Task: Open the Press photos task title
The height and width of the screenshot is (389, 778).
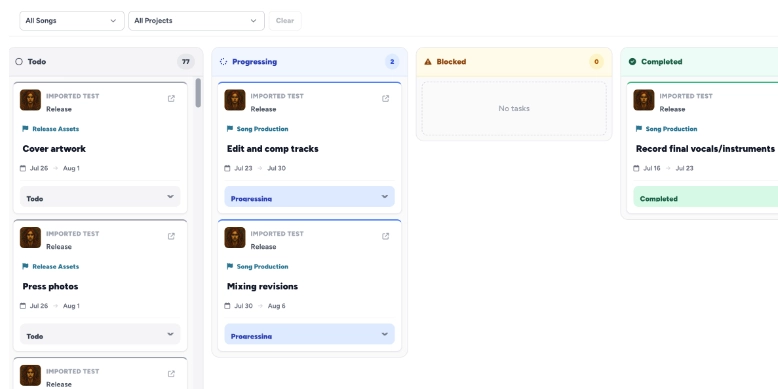Action: [x=50, y=286]
